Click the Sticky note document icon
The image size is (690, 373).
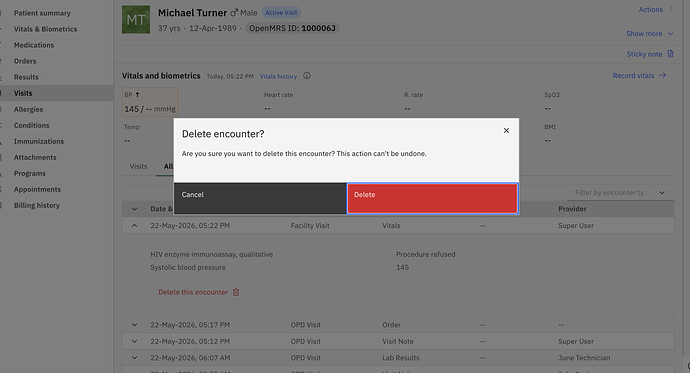point(670,54)
